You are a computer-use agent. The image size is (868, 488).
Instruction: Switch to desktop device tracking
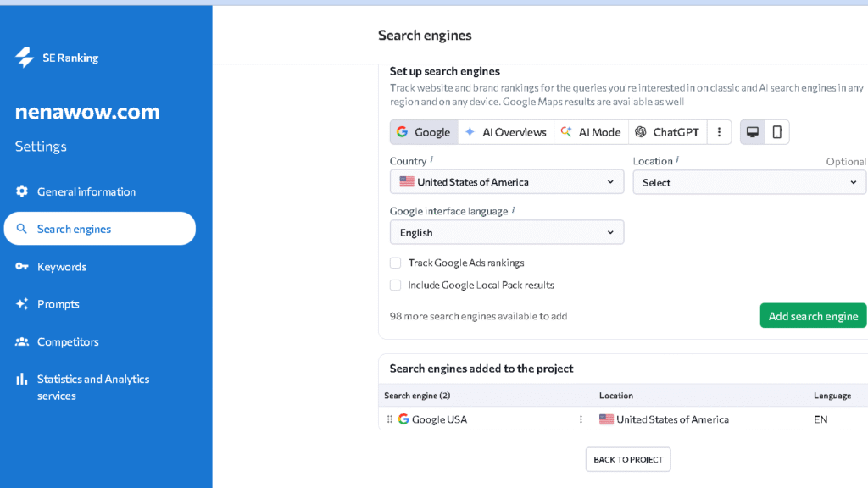click(x=752, y=131)
